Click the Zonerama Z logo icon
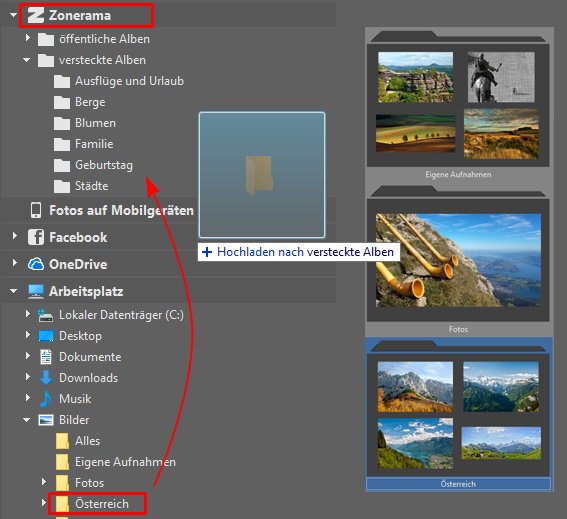The width and height of the screenshot is (567, 519). pos(36,16)
